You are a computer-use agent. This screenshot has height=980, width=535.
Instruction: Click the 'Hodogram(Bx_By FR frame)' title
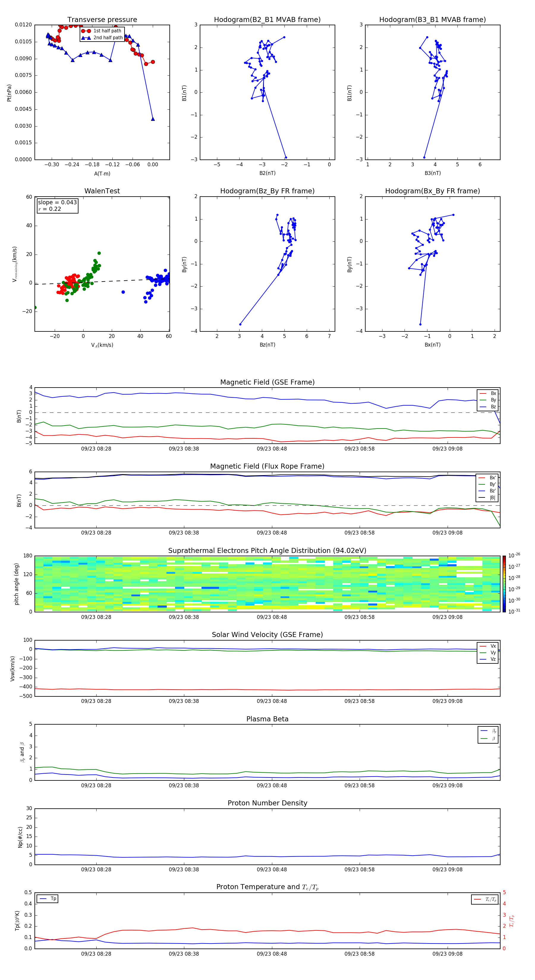(x=432, y=191)
